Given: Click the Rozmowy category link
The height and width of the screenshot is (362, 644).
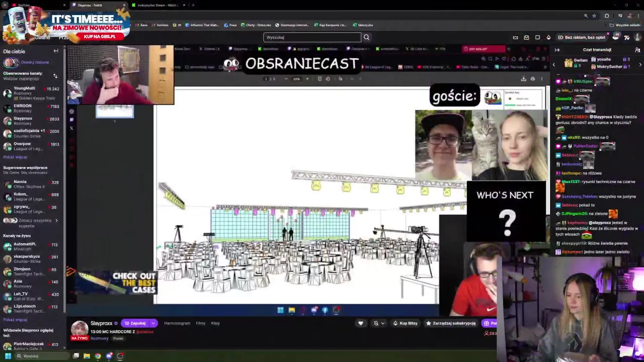Looking at the screenshot, I should 99,338.
